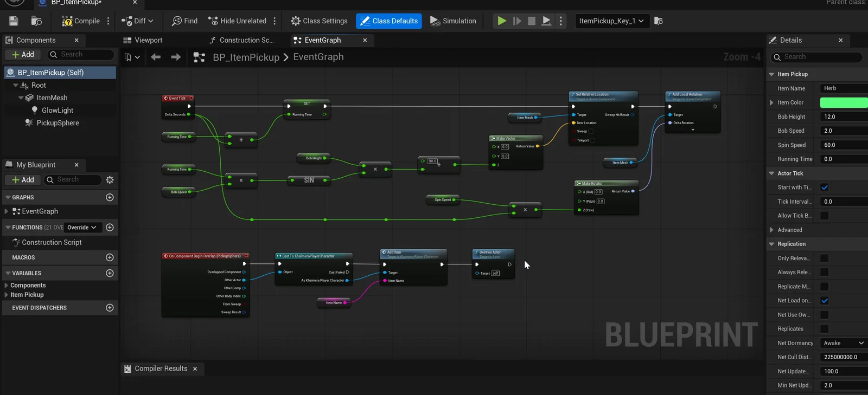
Task: Toggle the Start with Tick Enabled checkbox
Action: pos(824,187)
